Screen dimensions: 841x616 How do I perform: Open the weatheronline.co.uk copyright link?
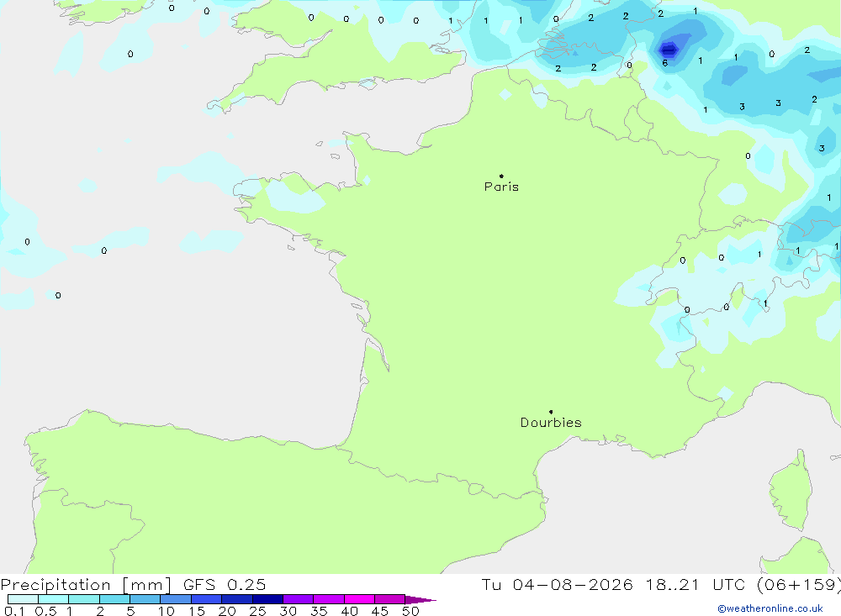[x=770, y=608]
